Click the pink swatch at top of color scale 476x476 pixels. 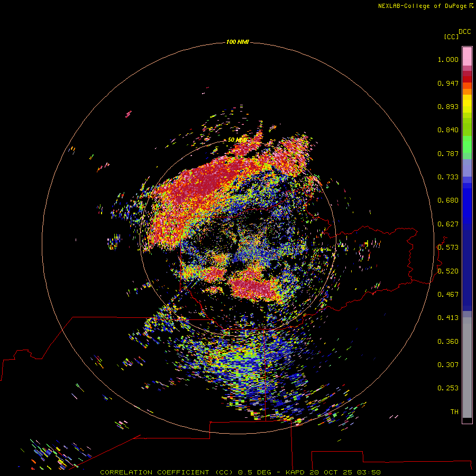467,56
